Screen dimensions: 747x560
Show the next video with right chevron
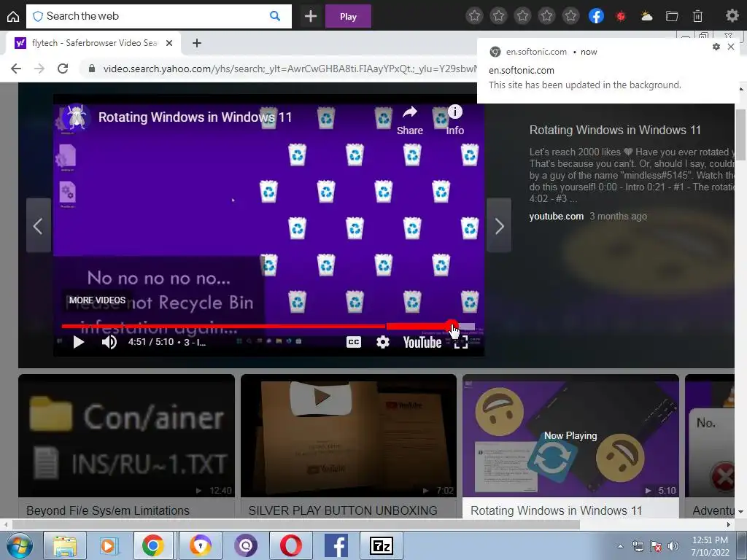(x=499, y=226)
